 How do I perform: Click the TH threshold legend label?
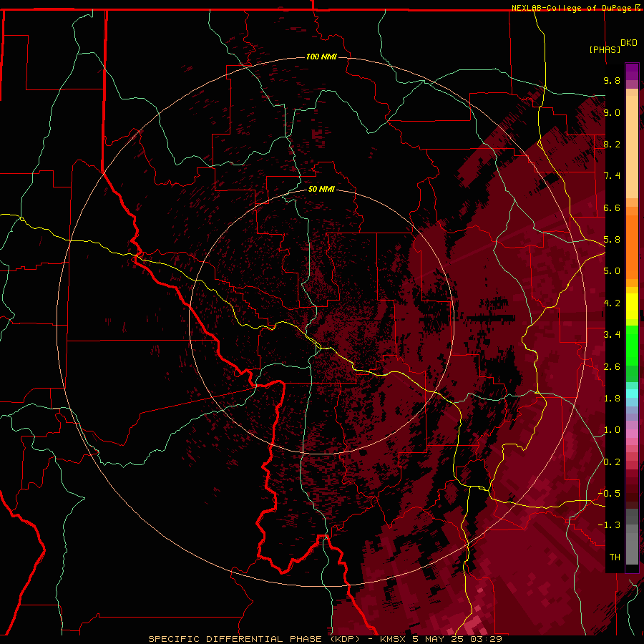tap(615, 557)
